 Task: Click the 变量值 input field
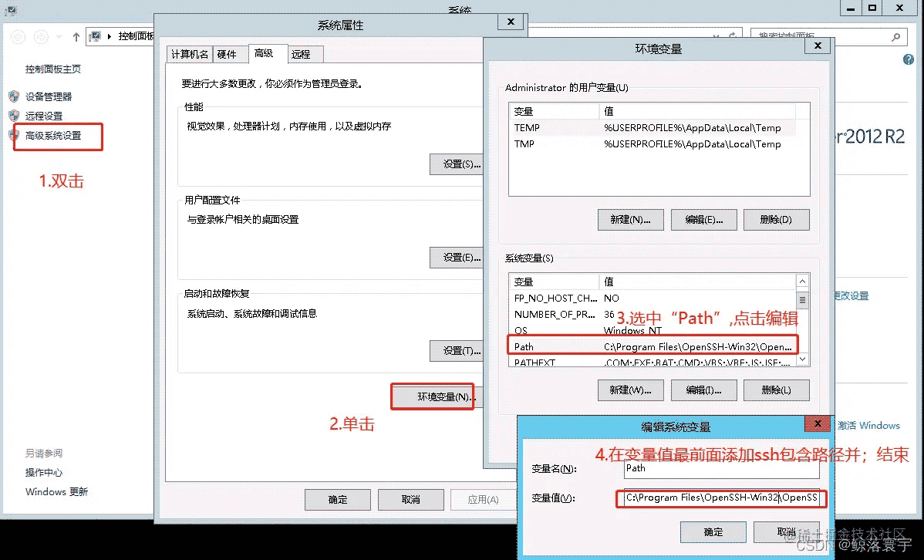722,498
